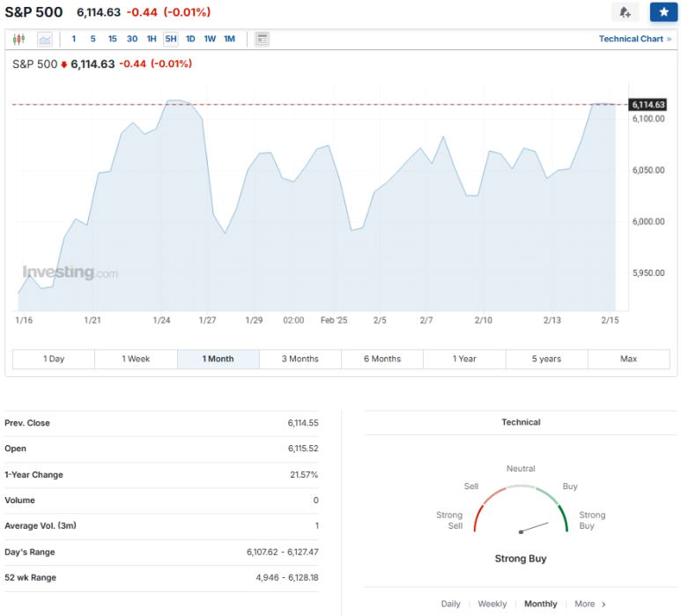The height and width of the screenshot is (616, 681).
Task: Select the 1 Year range tab
Action: point(464,359)
